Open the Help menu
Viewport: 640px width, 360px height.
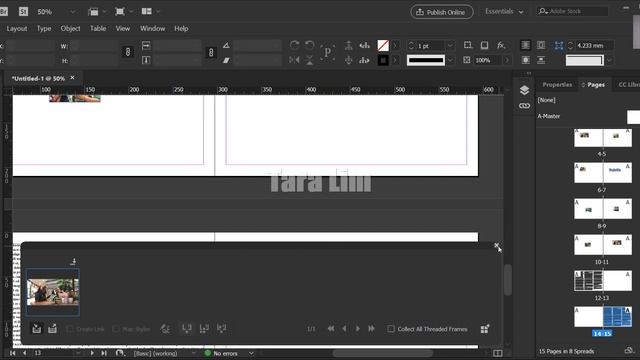coord(181,29)
